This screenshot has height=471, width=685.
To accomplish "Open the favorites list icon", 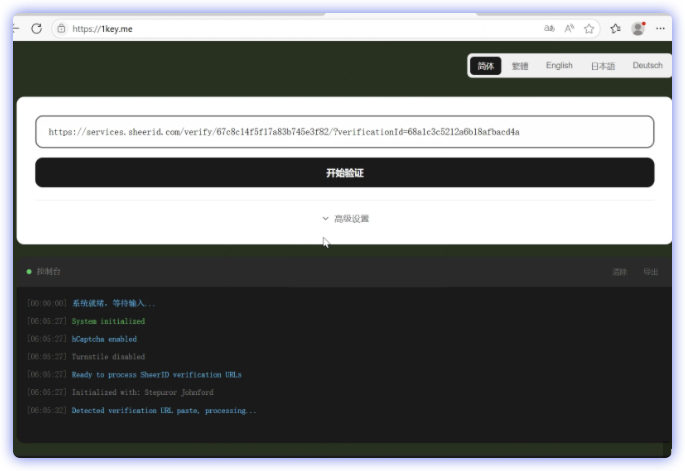I will coord(616,29).
